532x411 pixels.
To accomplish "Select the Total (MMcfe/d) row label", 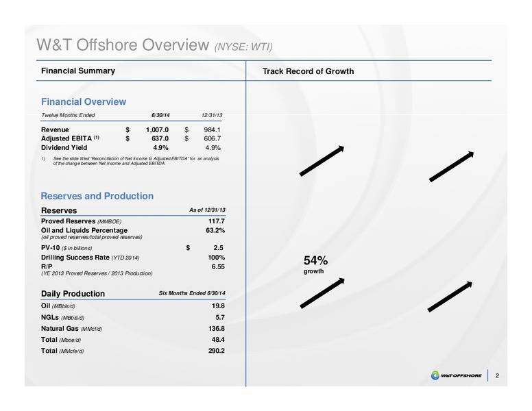I will (62, 351).
